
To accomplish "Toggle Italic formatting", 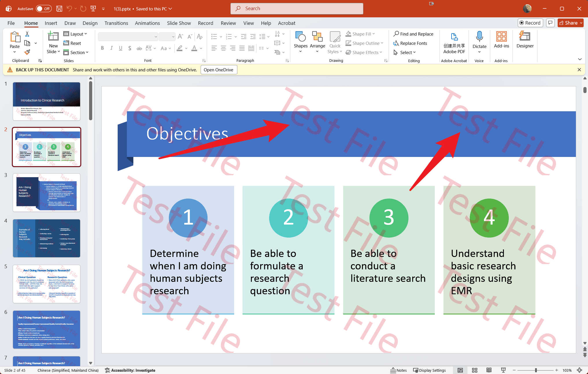I will pos(111,48).
